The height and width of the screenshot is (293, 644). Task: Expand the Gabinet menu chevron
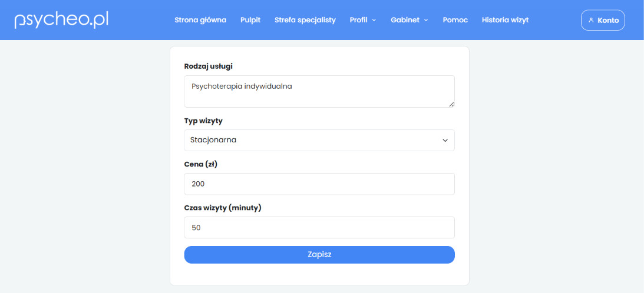point(426,20)
